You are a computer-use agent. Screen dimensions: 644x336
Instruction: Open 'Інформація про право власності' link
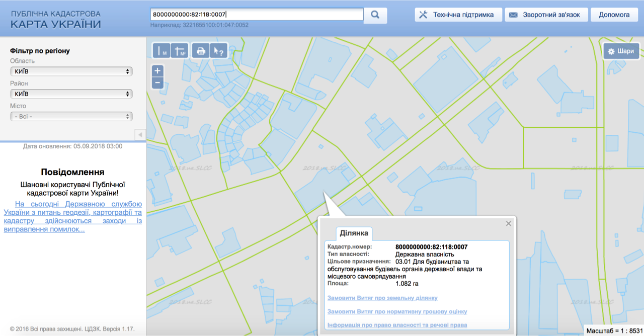(x=397, y=325)
